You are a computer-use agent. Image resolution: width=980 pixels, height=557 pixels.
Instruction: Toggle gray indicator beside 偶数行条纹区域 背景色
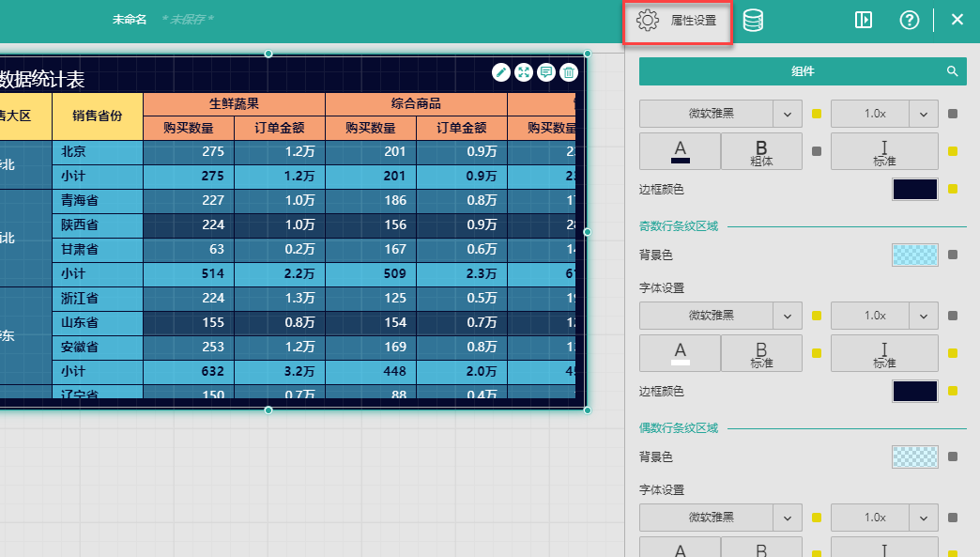pyautogui.click(x=953, y=457)
